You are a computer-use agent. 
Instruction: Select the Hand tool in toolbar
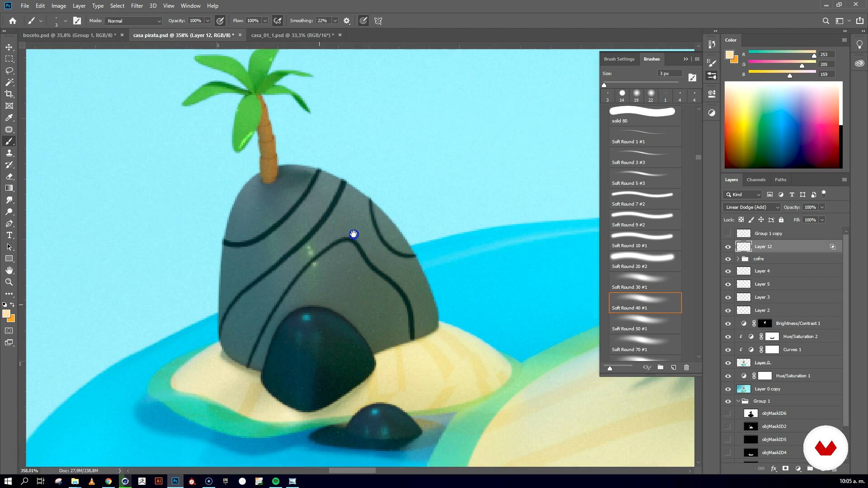9,270
